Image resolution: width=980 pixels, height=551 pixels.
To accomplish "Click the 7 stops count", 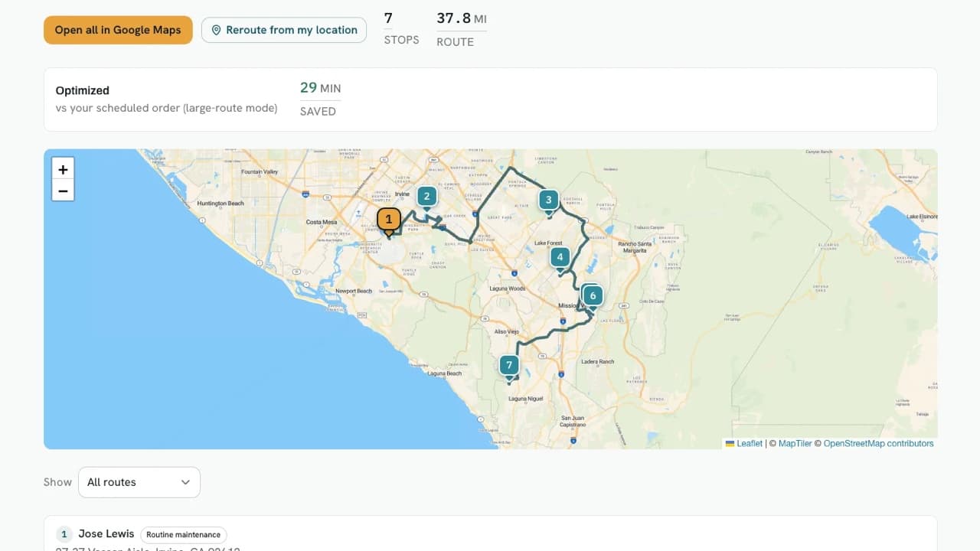I will coord(388,18).
